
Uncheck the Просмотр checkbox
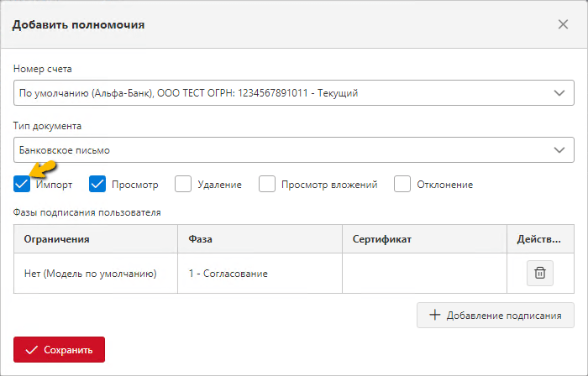[97, 184]
